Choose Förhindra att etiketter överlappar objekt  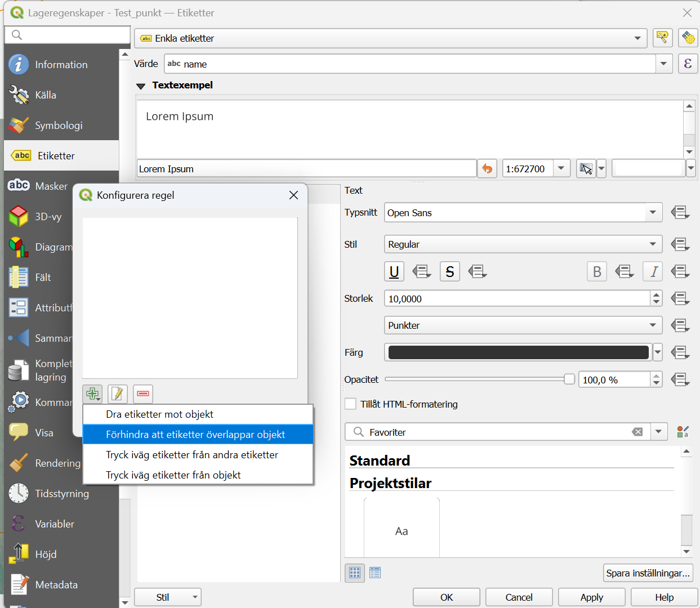coord(198,435)
